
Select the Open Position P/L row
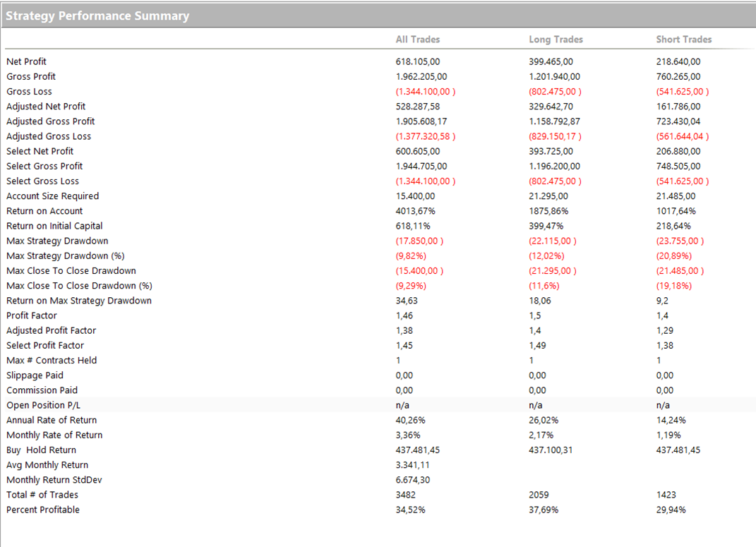pos(44,404)
